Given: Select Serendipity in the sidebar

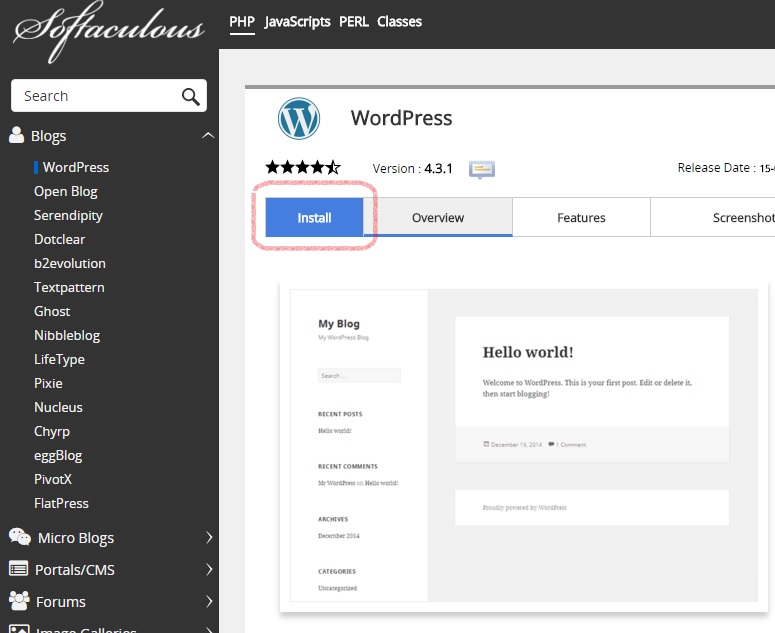Looking at the screenshot, I should 68,215.
